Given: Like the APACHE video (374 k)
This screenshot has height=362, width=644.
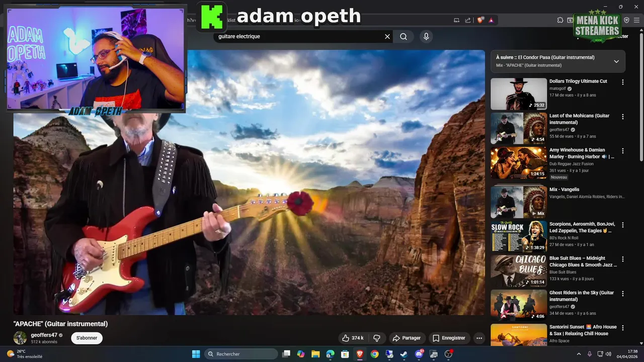Looking at the screenshot, I should 353,338.
